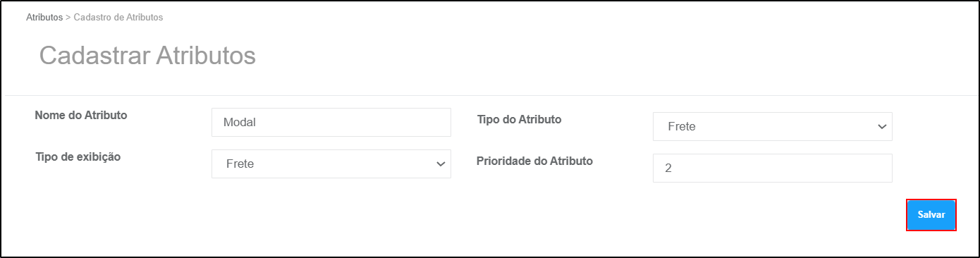
Task: Click the Tipo do Atributo label
Action: coord(520,119)
